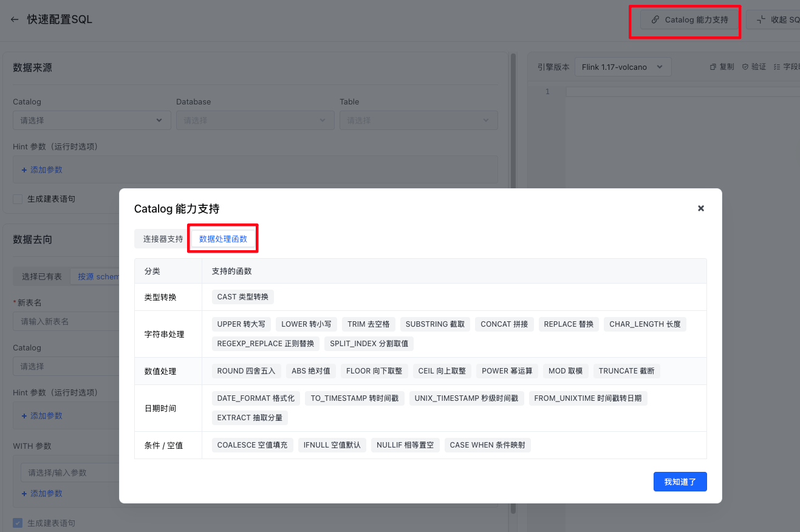The height and width of the screenshot is (532, 800).
Task: Click the link icon in the Catalog 能力支持 button
Action: click(x=655, y=20)
